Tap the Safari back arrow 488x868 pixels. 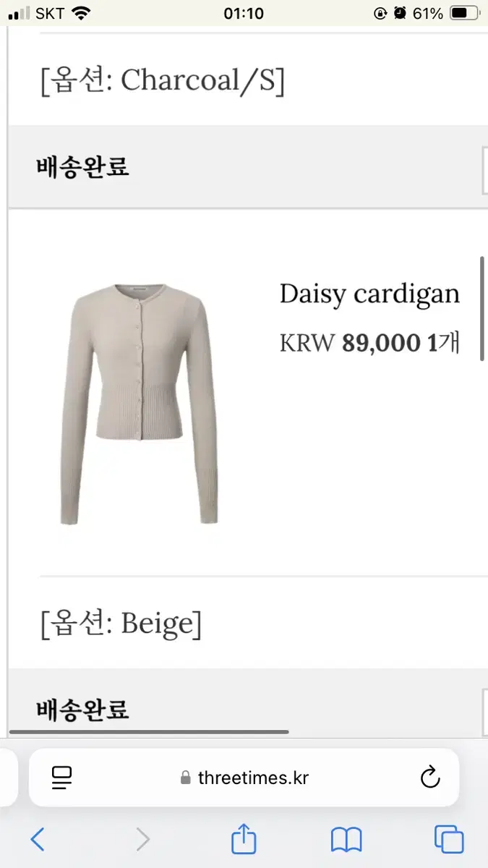(x=38, y=839)
